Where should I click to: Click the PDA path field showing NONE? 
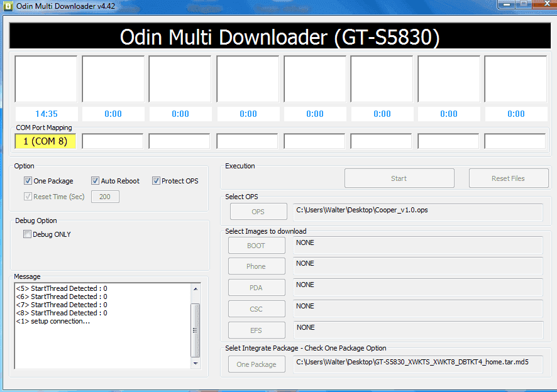point(417,287)
